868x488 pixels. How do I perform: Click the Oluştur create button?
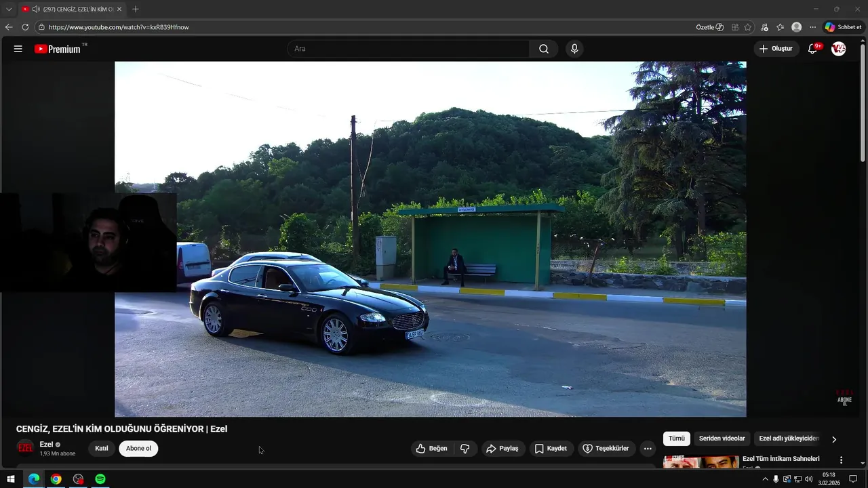776,49
